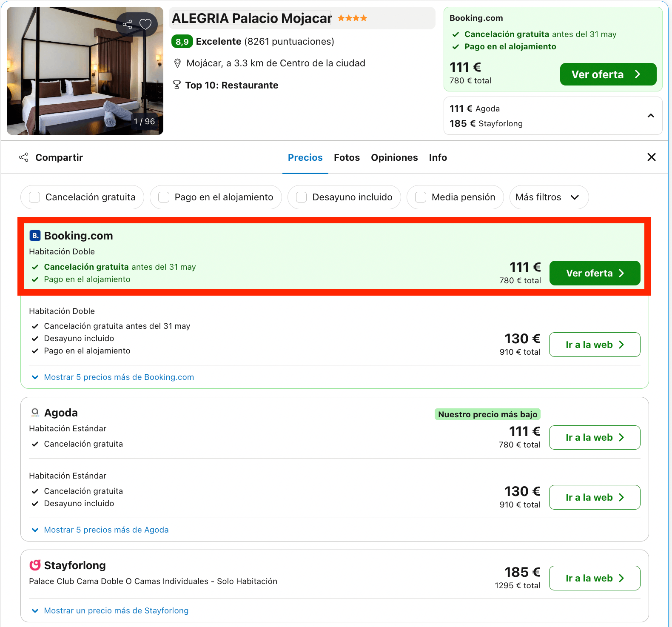This screenshot has height=627, width=672.
Task: Tick the Pago en el alojamiento filter
Action: click(164, 197)
